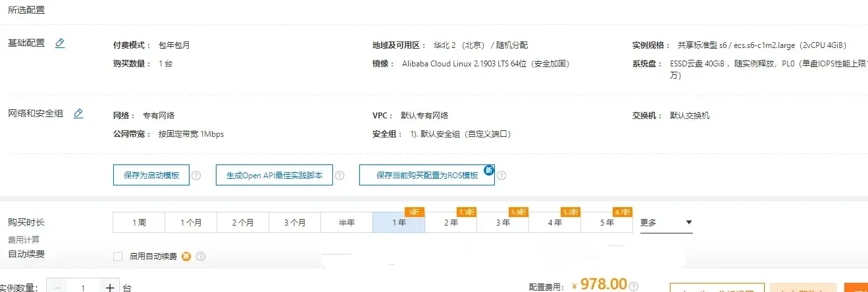Viewport: 868px width, 292px height.
Task: Select 半年 purchase duration
Action: [x=347, y=223]
